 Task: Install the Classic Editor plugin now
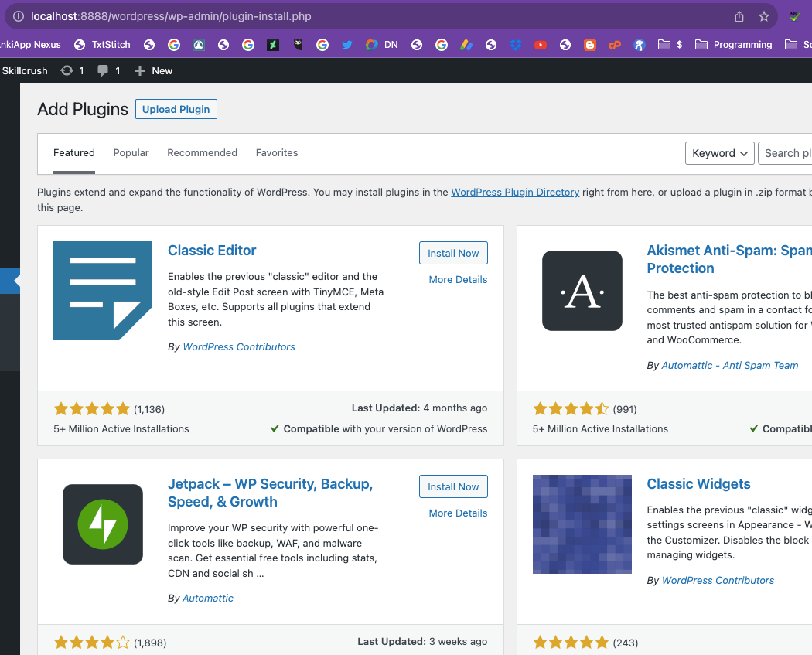[453, 253]
